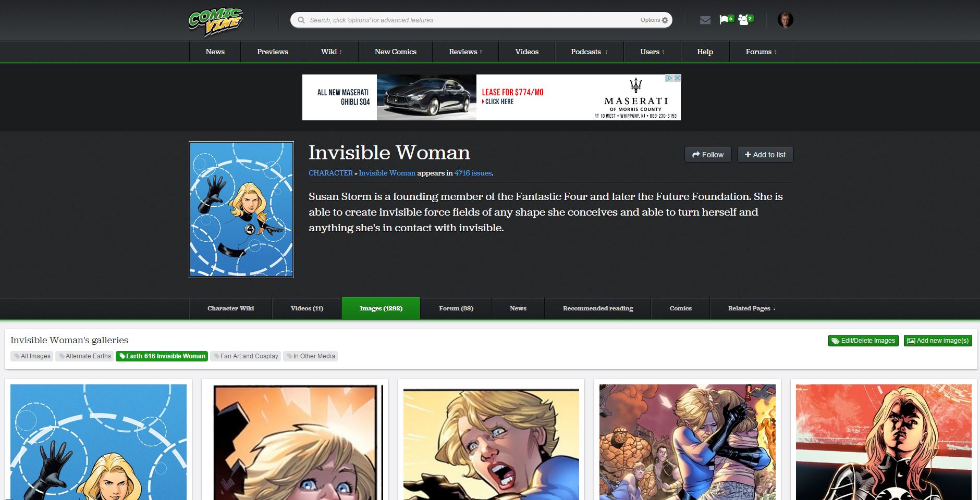The height and width of the screenshot is (500, 980).
Task: Open gallery image with the Thing hugging scene
Action: point(688,442)
